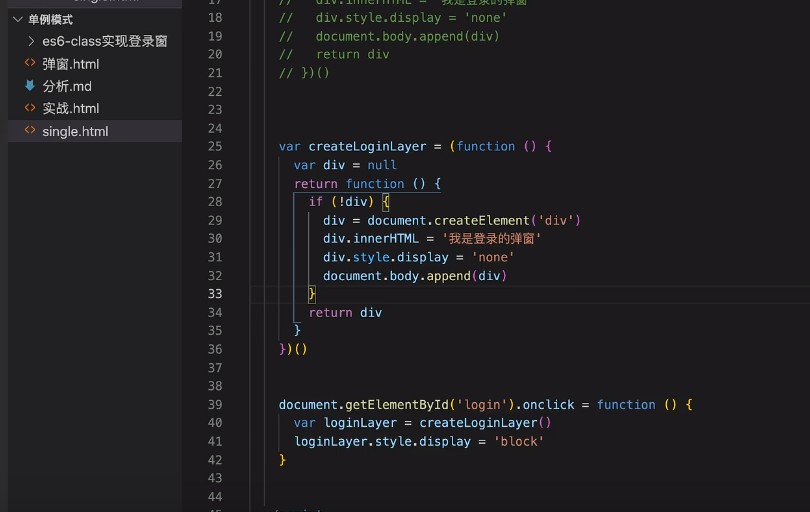Click line number 33 in the gutter
The image size is (810, 512).
click(x=215, y=294)
